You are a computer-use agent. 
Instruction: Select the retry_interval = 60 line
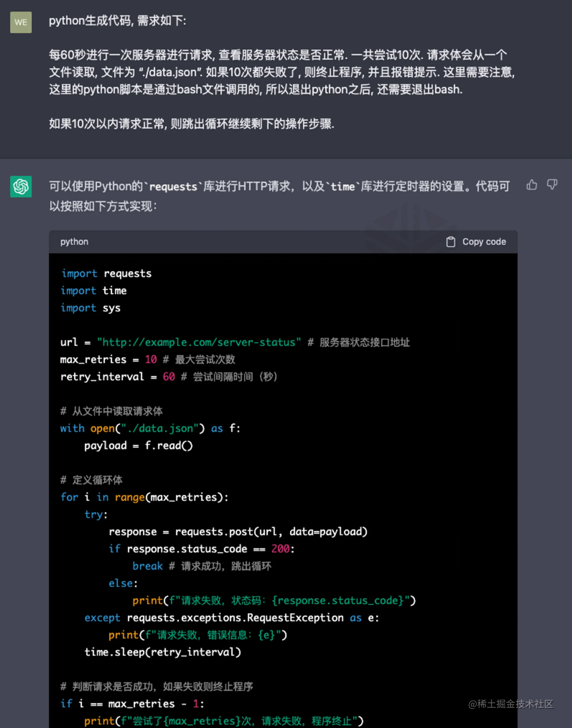pos(117,376)
